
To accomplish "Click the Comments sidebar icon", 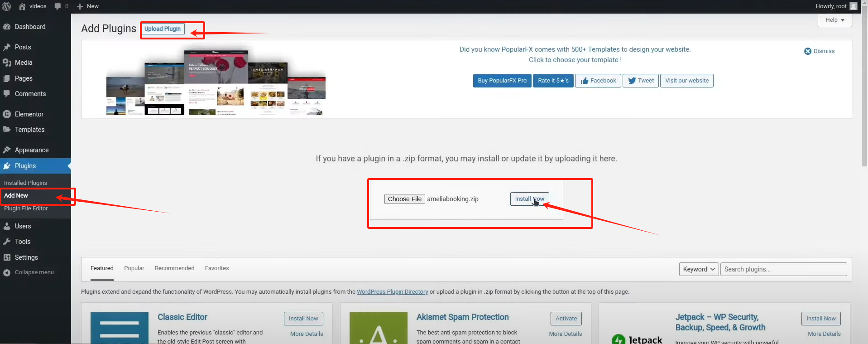I will click(x=7, y=94).
